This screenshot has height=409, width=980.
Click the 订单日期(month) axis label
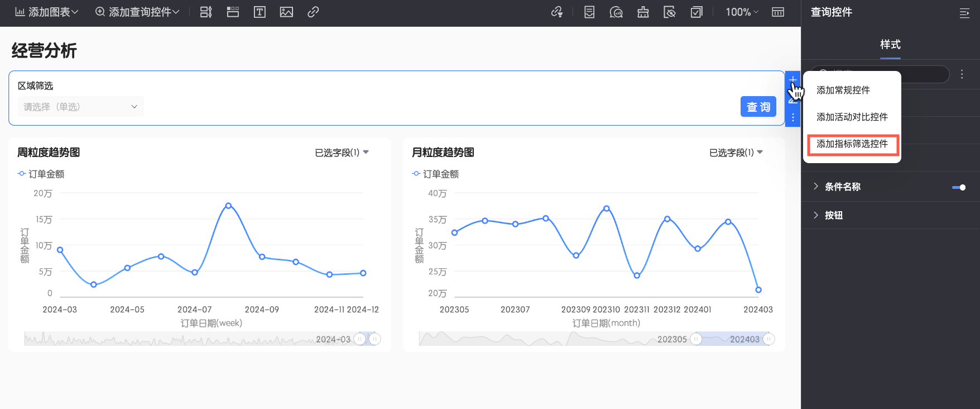click(x=606, y=323)
